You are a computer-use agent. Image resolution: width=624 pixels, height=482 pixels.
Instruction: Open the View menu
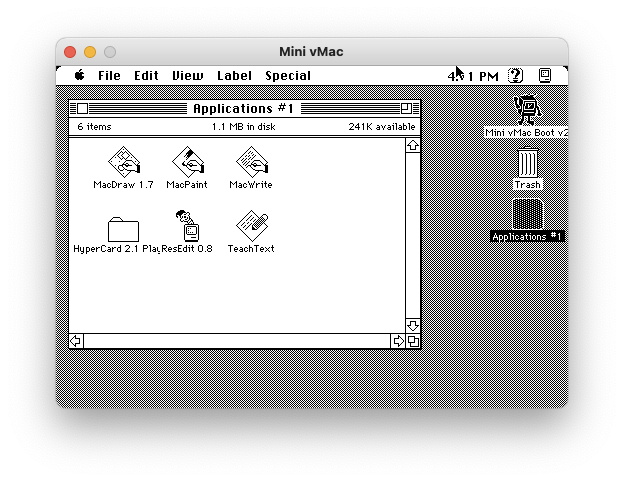click(x=187, y=76)
